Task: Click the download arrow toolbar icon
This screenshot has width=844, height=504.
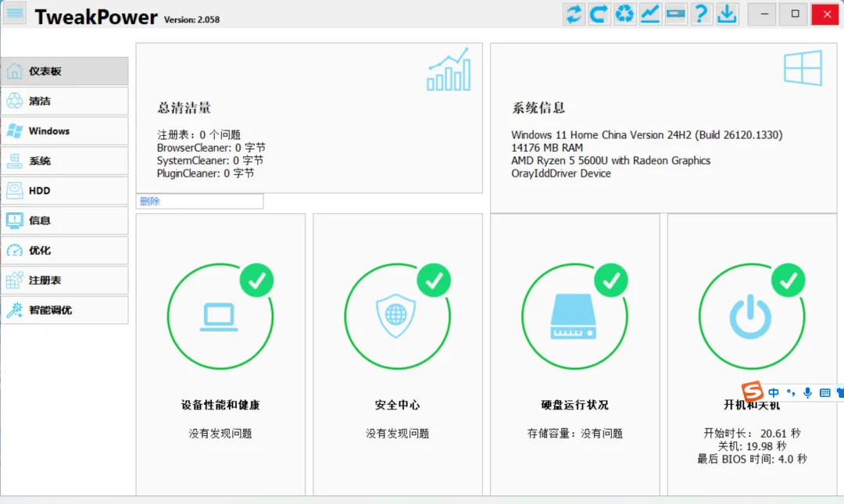Action: [x=728, y=14]
